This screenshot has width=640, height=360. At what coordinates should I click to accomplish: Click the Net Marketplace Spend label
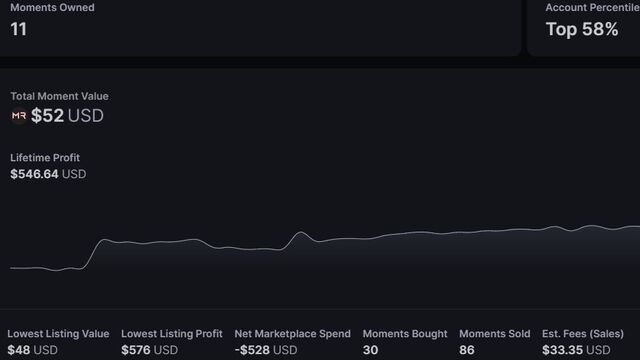click(x=293, y=334)
